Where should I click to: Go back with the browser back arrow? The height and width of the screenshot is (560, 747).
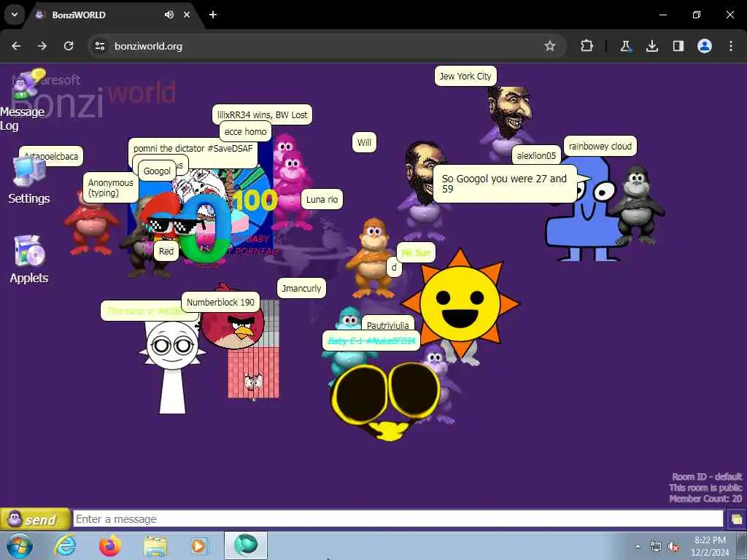pos(16,46)
